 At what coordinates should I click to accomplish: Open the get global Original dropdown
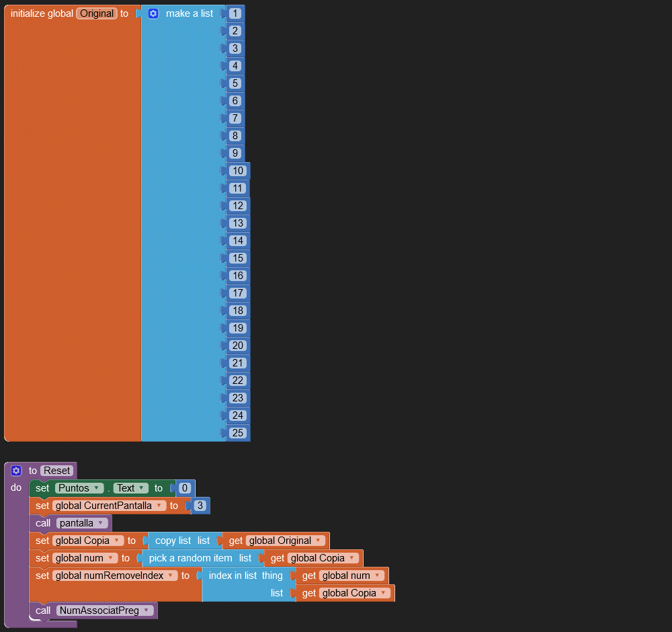pos(318,541)
